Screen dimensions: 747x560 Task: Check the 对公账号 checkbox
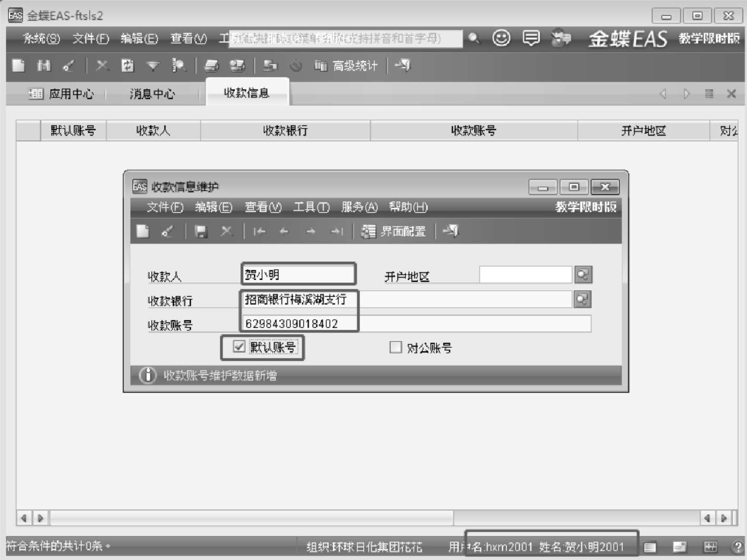click(x=395, y=347)
